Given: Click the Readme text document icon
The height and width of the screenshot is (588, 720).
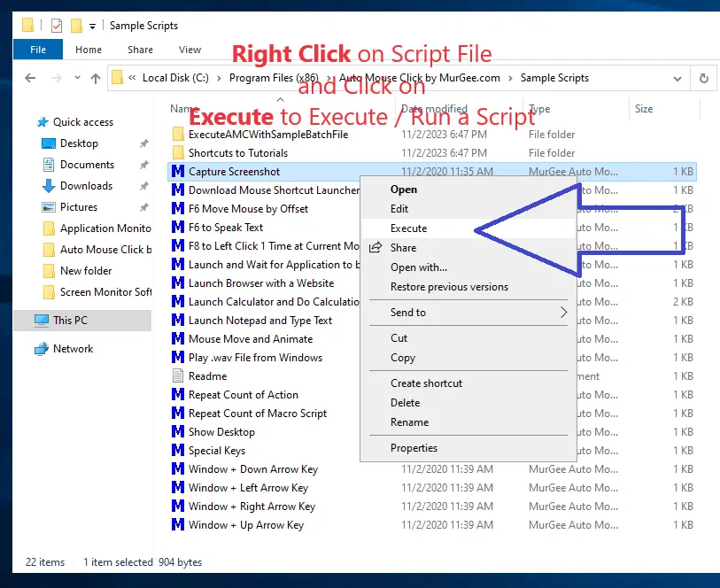Looking at the screenshot, I should [x=178, y=376].
